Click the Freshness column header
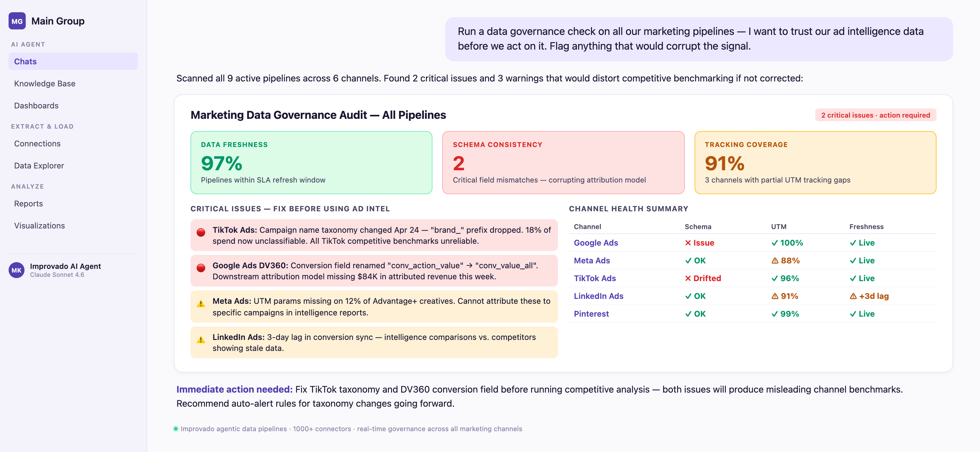This screenshot has height=452, width=980. (x=866, y=227)
